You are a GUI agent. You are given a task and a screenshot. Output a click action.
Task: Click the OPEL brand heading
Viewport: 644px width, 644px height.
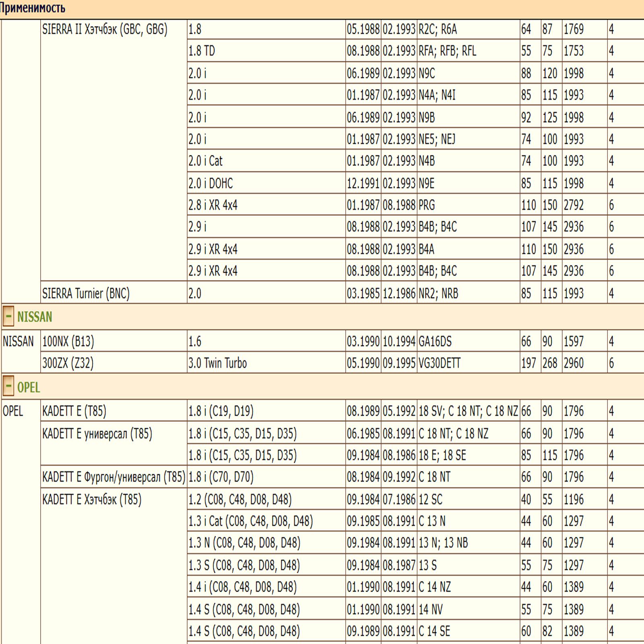[x=29, y=387]
